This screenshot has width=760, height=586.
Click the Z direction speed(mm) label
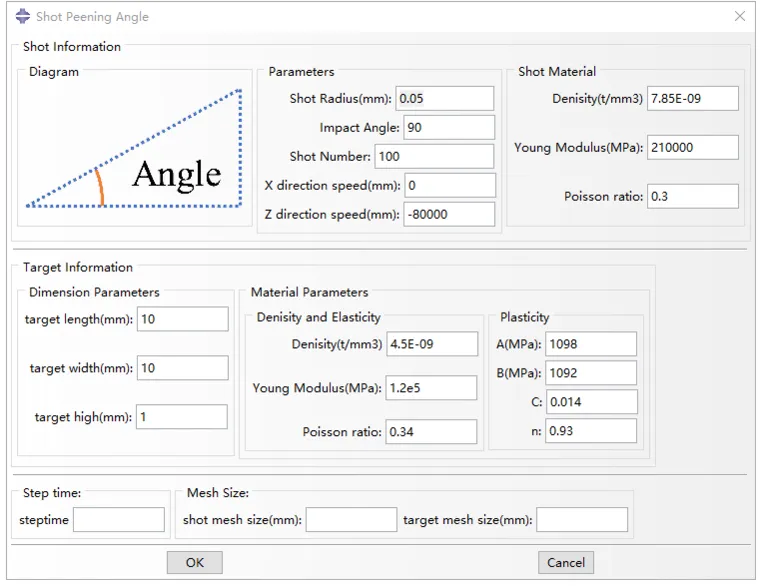[x=332, y=214]
